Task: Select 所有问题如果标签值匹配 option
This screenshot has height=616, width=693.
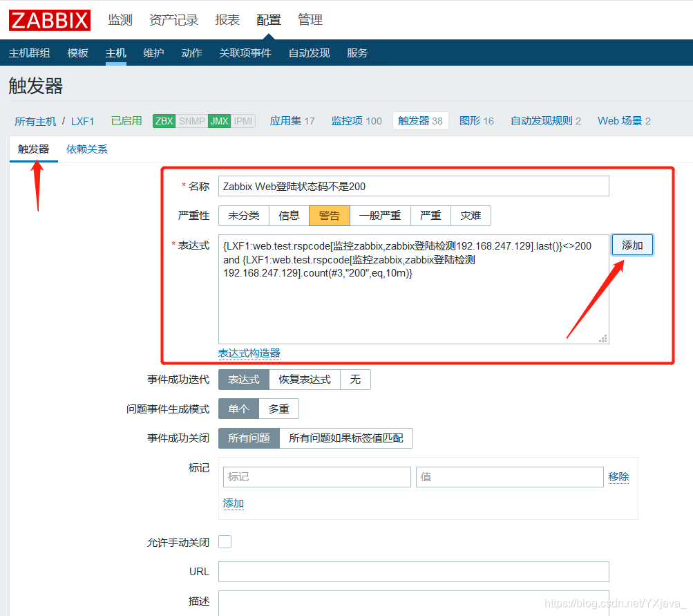Action: point(346,438)
